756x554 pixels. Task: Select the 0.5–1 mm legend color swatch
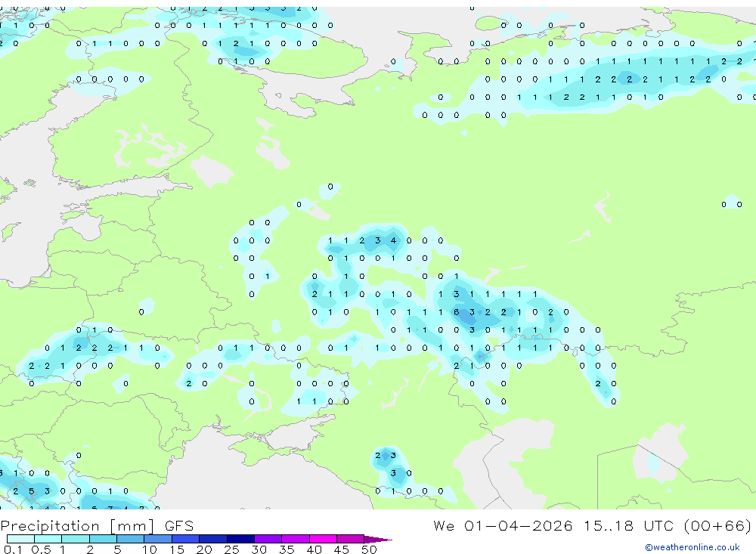pos(48,539)
